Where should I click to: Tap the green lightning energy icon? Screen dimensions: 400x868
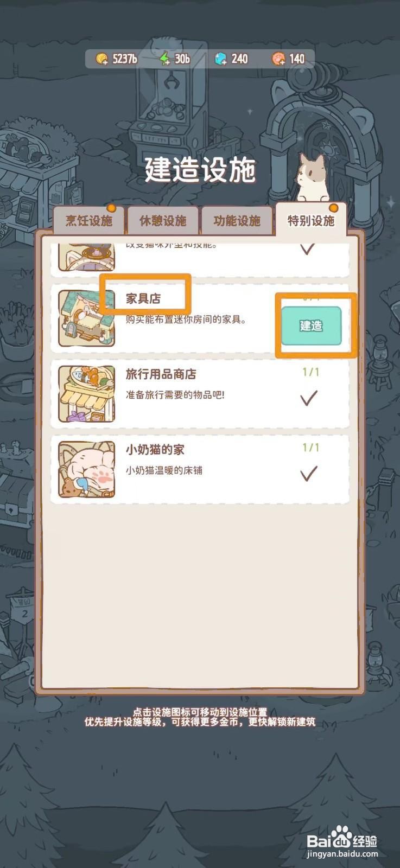tap(164, 59)
